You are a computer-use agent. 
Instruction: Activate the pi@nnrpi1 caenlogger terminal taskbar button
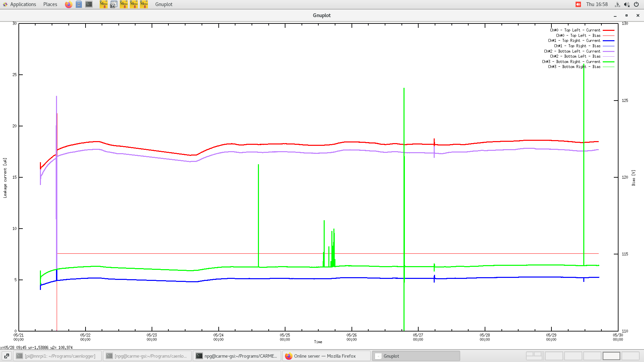click(57, 356)
